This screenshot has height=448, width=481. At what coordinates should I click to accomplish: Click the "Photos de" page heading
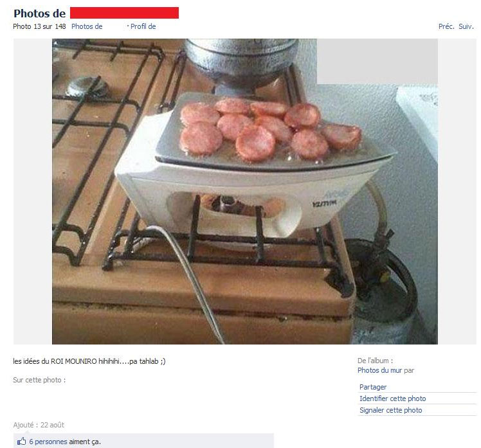(x=40, y=13)
